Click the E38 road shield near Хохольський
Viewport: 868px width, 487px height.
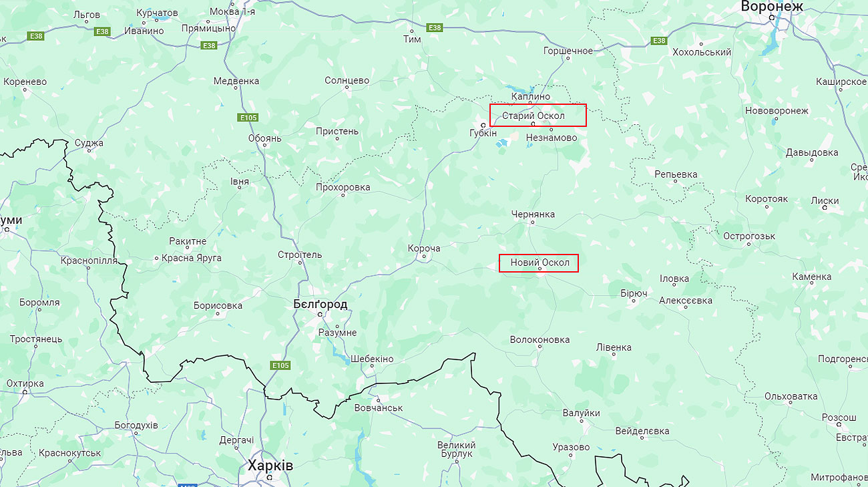coord(659,41)
